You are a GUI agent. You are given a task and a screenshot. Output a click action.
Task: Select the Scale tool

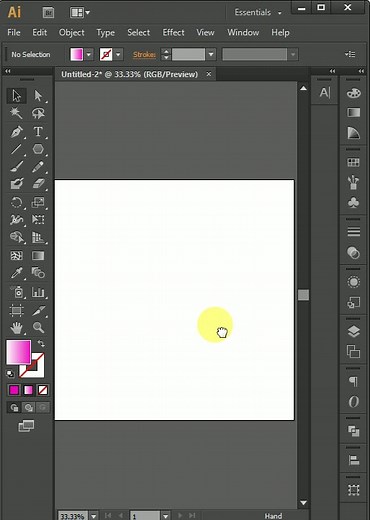38,202
